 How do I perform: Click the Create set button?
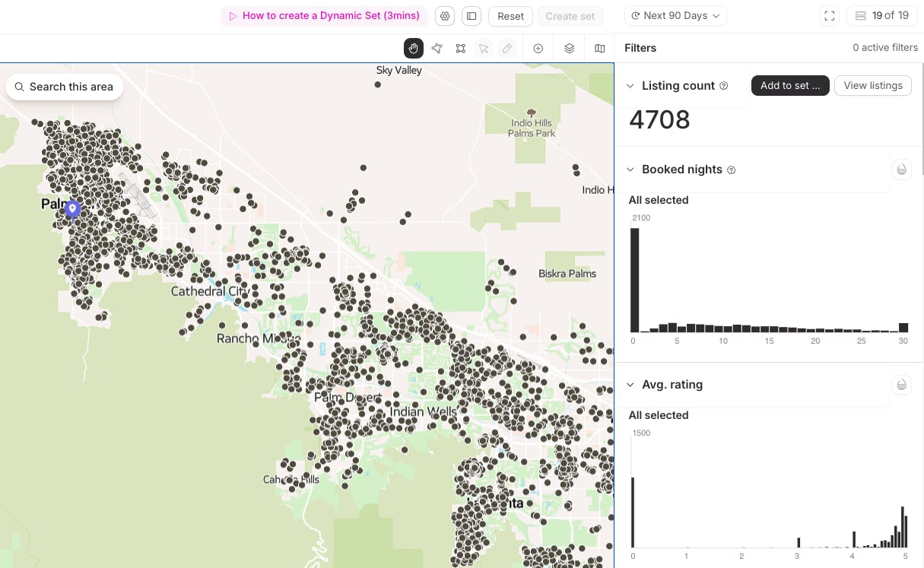(x=570, y=16)
